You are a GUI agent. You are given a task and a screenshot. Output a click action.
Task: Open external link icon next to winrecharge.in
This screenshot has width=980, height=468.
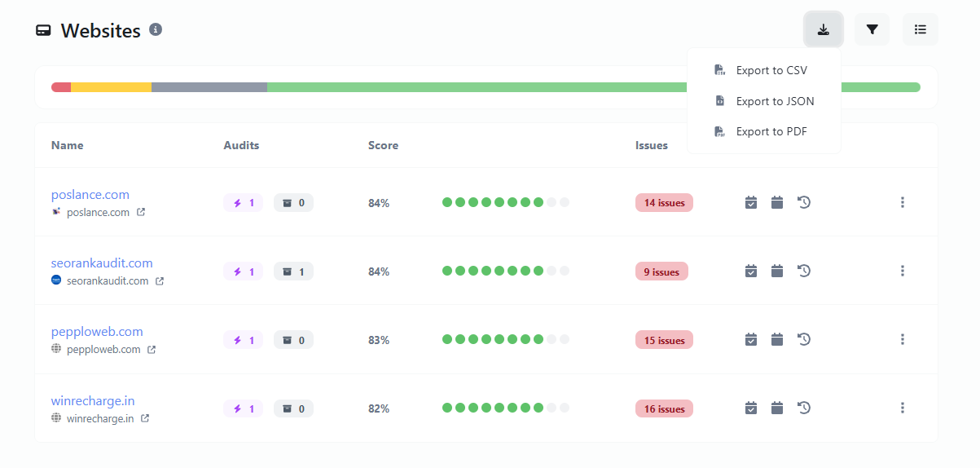coord(145,418)
